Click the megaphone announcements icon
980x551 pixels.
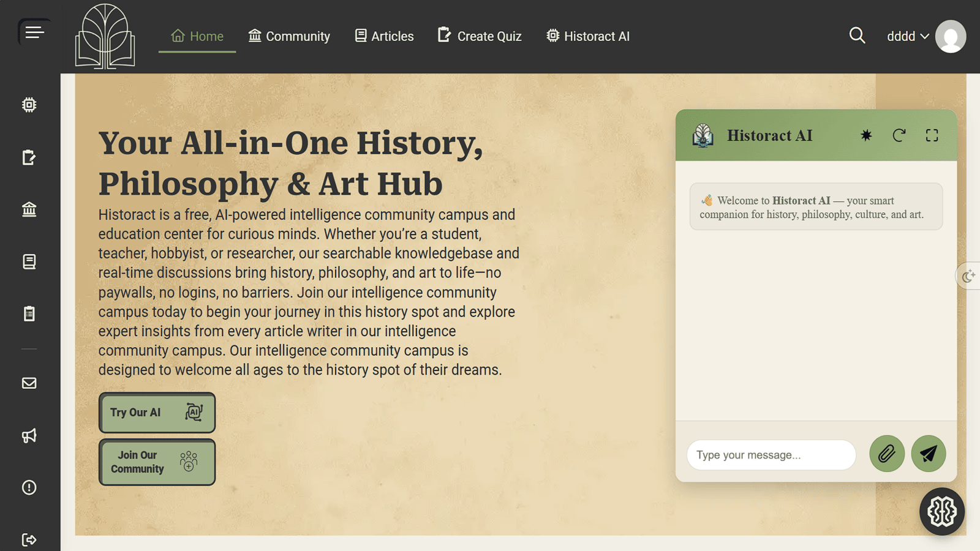[x=29, y=435]
